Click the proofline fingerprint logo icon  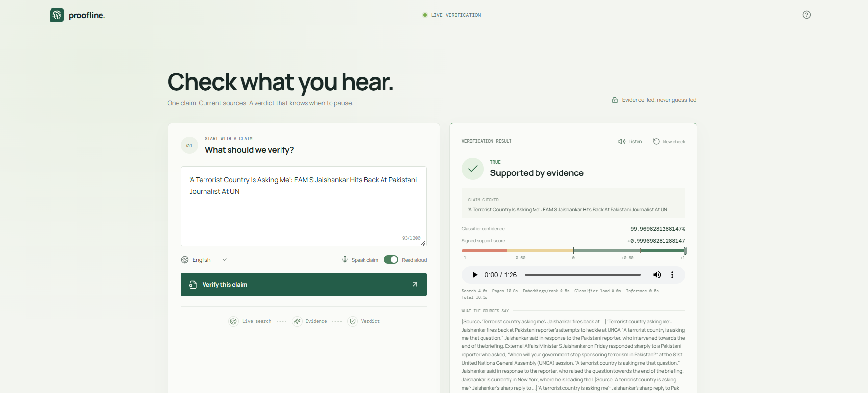pos(57,15)
